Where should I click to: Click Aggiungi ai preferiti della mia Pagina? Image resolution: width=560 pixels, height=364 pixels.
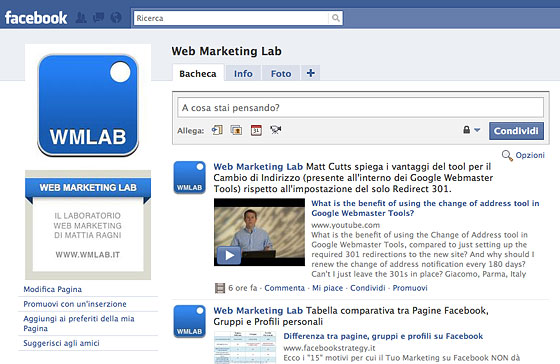point(79,323)
